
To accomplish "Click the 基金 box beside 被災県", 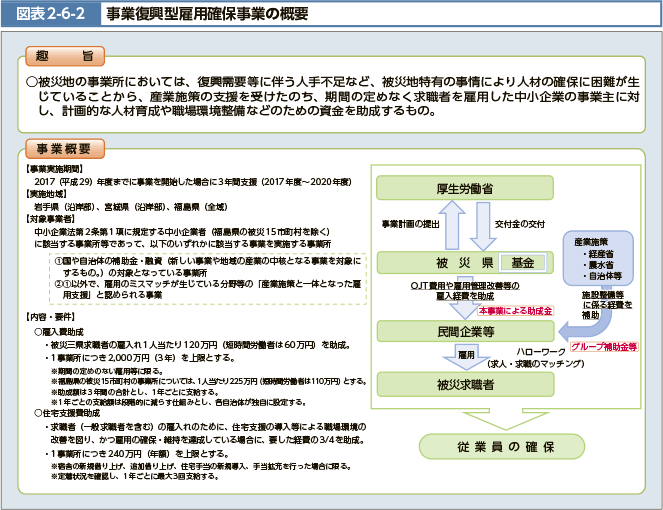I will tap(522, 263).
